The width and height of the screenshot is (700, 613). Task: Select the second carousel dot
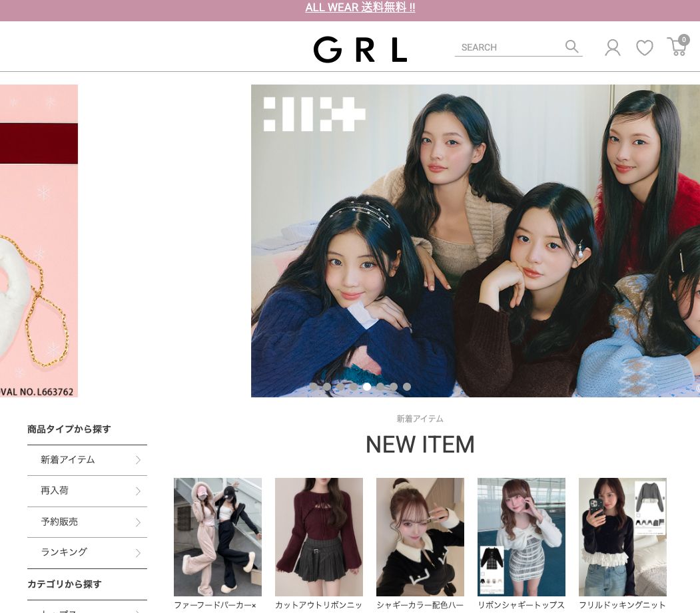pos(327,387)
